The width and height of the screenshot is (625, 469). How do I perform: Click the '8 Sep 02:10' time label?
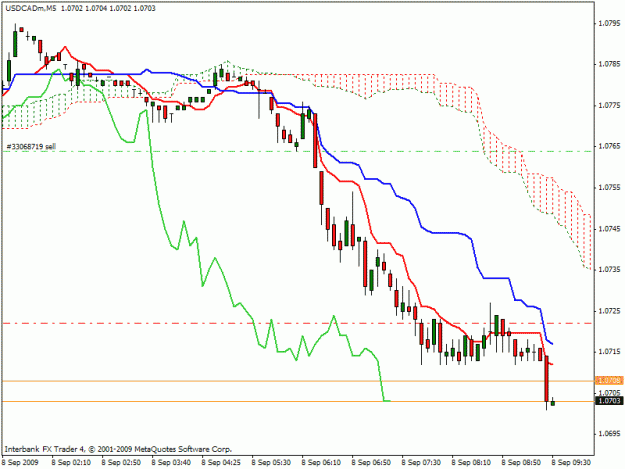point(71,463)
